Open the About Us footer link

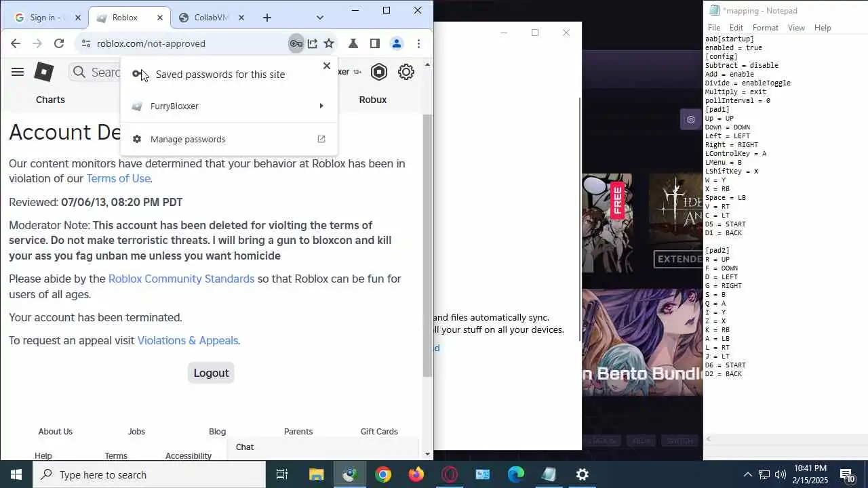pos(55,431)
